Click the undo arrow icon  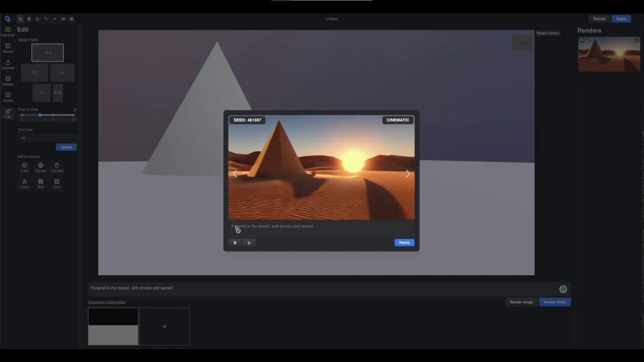coord(46,19)
